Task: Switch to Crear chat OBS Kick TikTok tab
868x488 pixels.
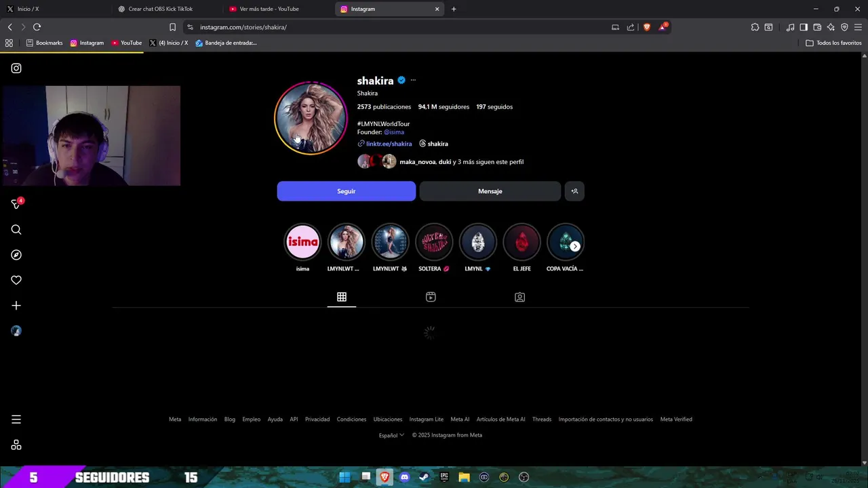Action: [166, 9]
